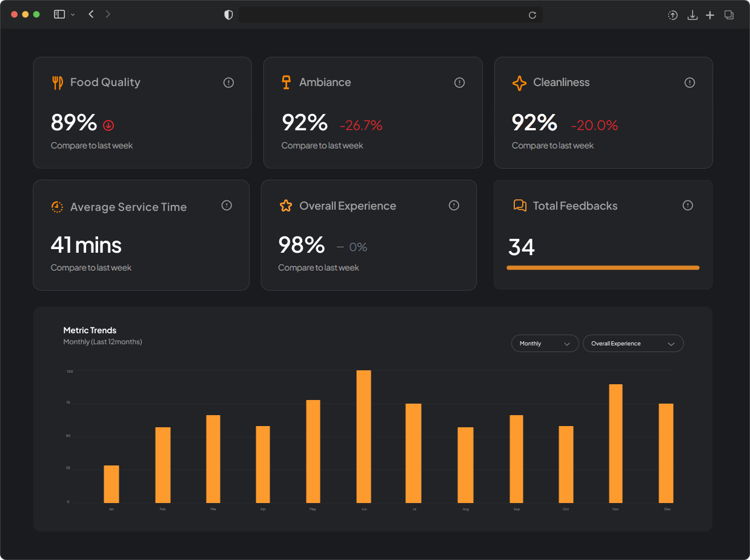Click the browser reload button
The height and width of the screenshot is (560, 750).
click(533, 15)
